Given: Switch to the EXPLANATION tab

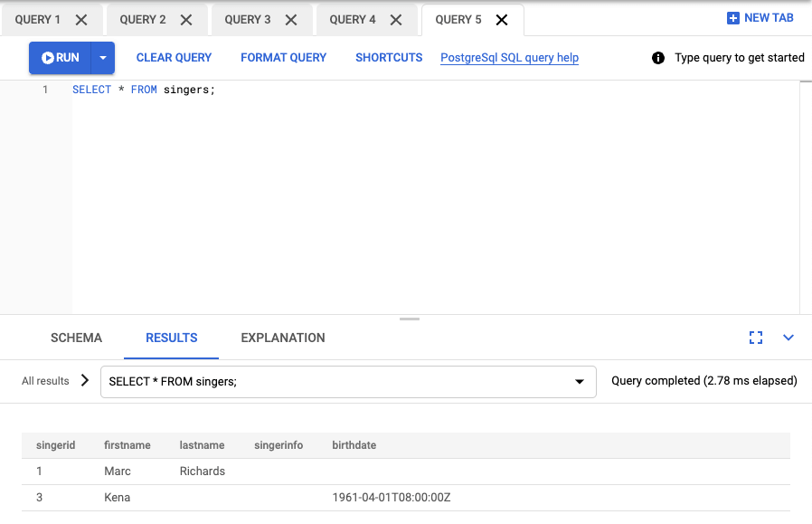Looking at the screenshot, I should (283, 337).
